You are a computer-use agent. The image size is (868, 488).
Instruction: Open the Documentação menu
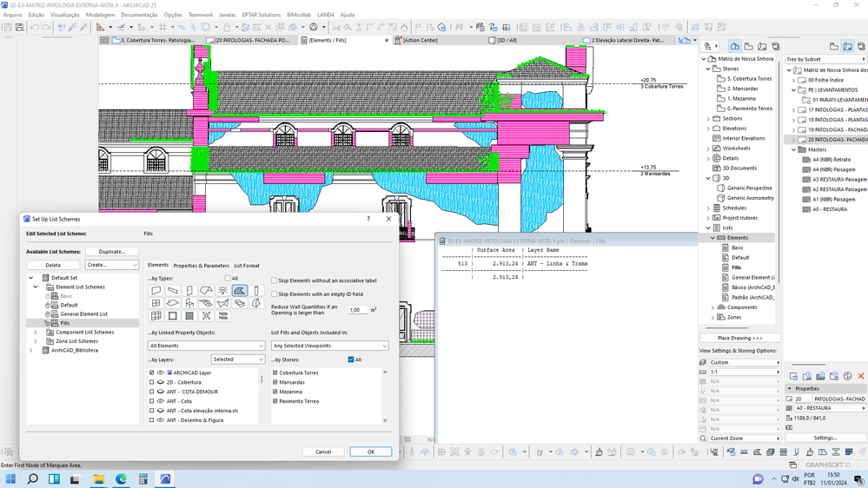pyautogui.click(x=139, y=15)
